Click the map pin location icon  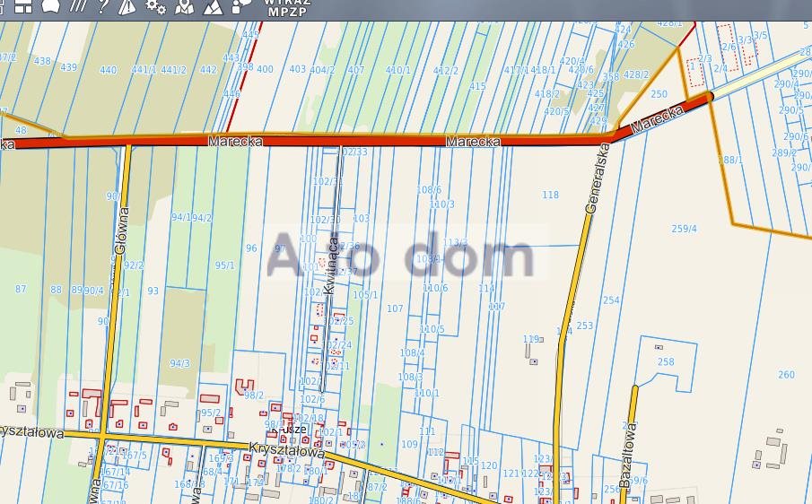184,5
